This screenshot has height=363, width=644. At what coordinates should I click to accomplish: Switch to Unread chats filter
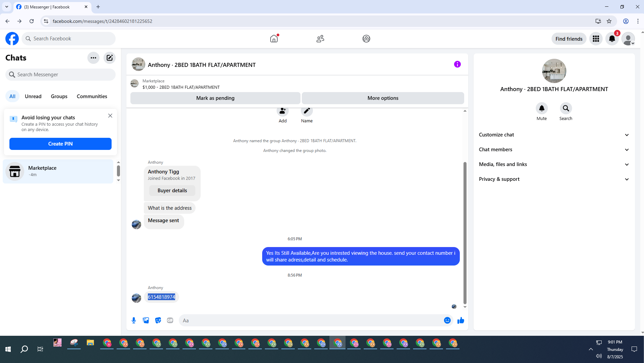(x=33, y=96)
